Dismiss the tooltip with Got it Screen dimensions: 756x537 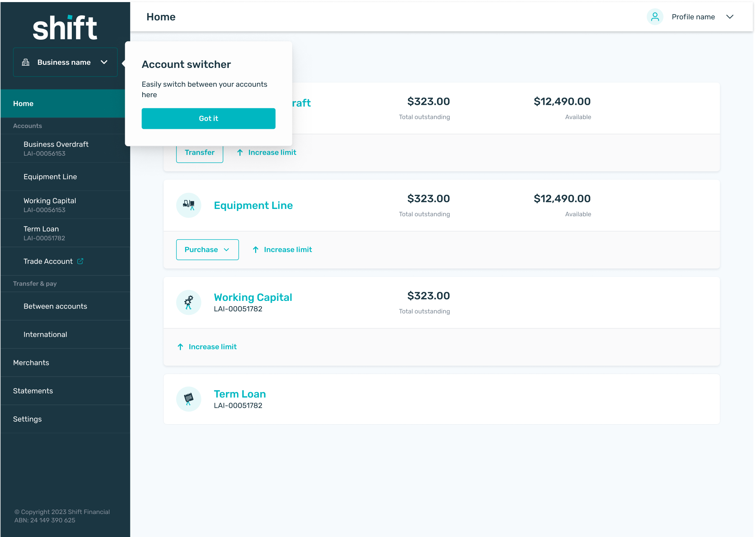(208, 118)
